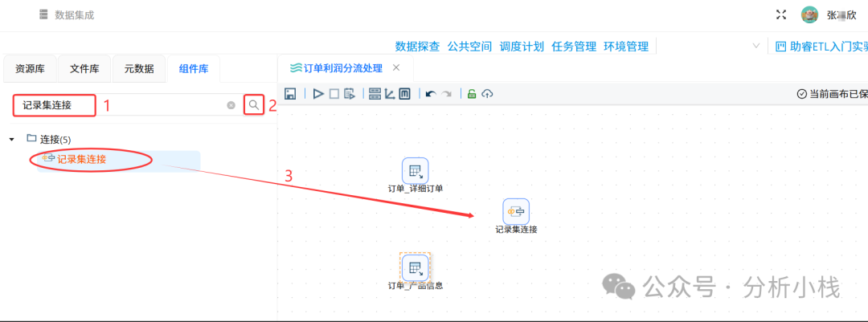
Task: Switch to the 组件库 tab
Action: click(x=194, y=69)
